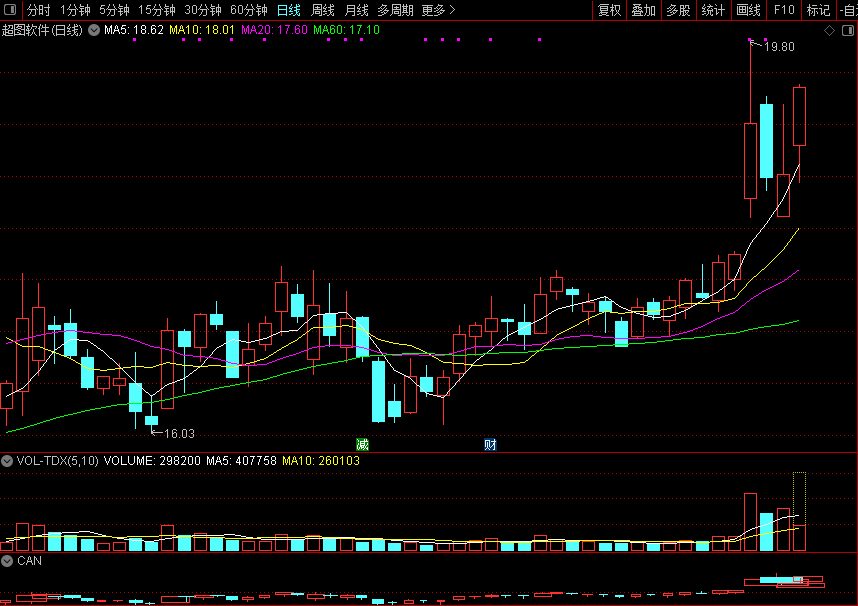Switch to 月线 monthly chart
858x606 pixels.
(x=357, y=10)
